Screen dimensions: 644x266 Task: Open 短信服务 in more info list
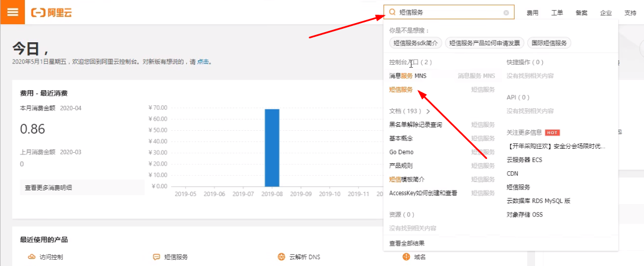coord(518,187)
